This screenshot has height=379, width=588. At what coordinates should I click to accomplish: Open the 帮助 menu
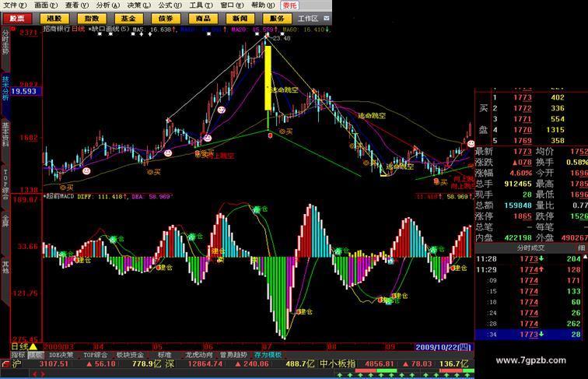point(263,5)
